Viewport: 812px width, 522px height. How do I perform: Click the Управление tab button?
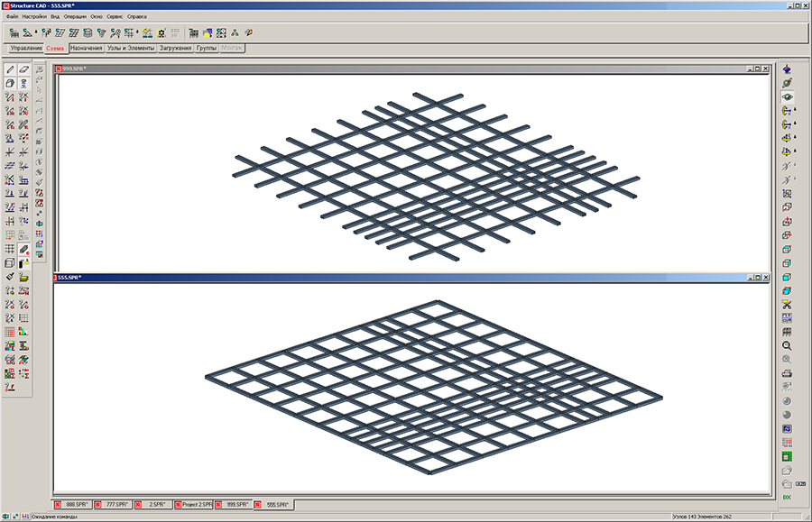[x=25, y=48]
